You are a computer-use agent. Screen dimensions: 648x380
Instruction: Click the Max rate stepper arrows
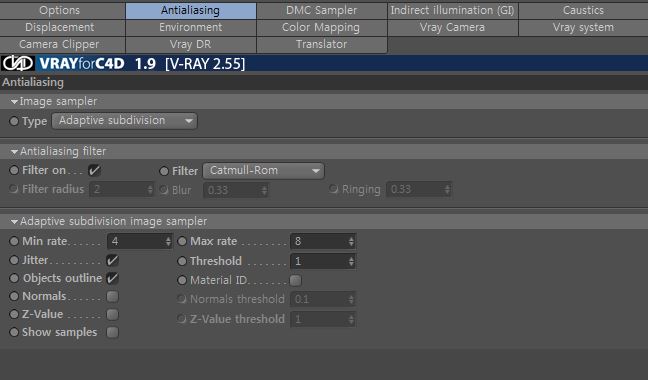click(351, 241)
